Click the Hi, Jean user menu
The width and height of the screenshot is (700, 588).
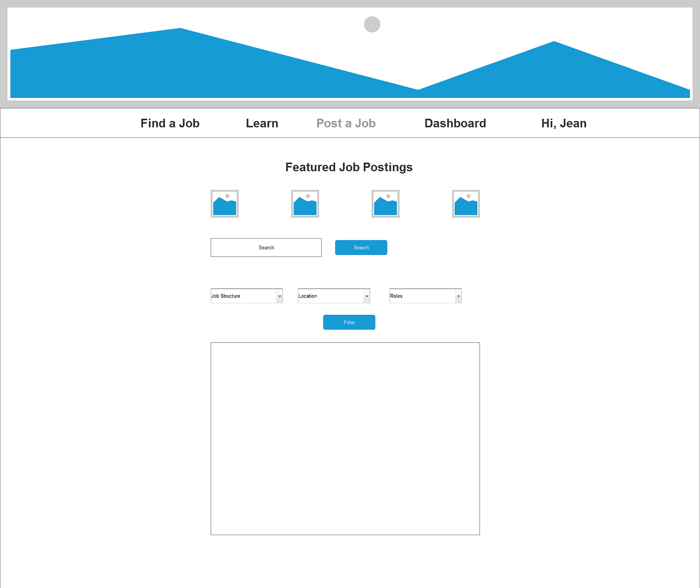[564, 123]
